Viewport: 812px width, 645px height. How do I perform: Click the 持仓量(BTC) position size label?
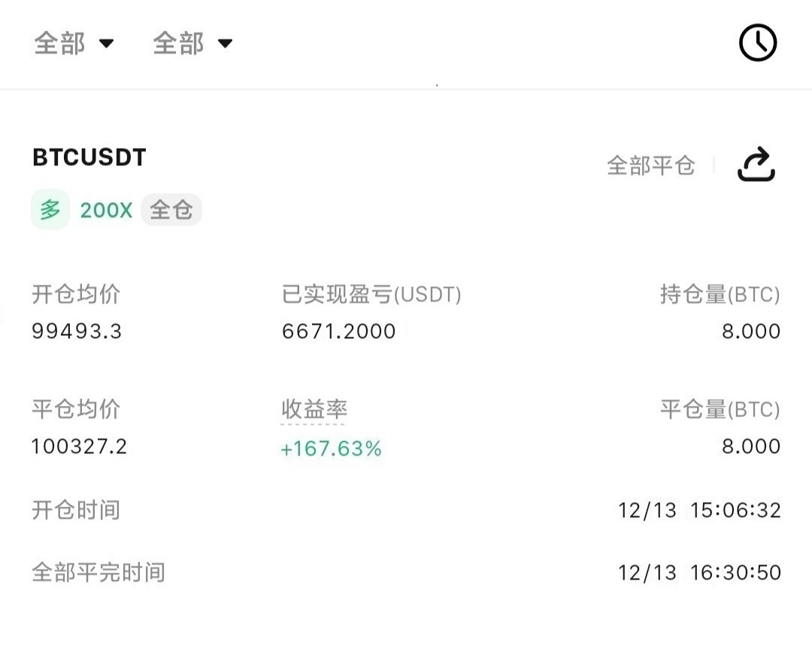click(x=720, y=295)
